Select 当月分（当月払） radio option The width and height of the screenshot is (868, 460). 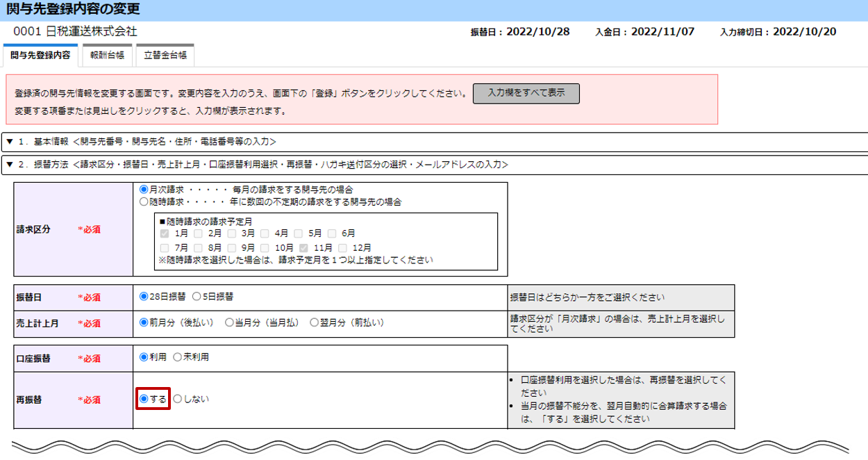click(x=229, y=322)
